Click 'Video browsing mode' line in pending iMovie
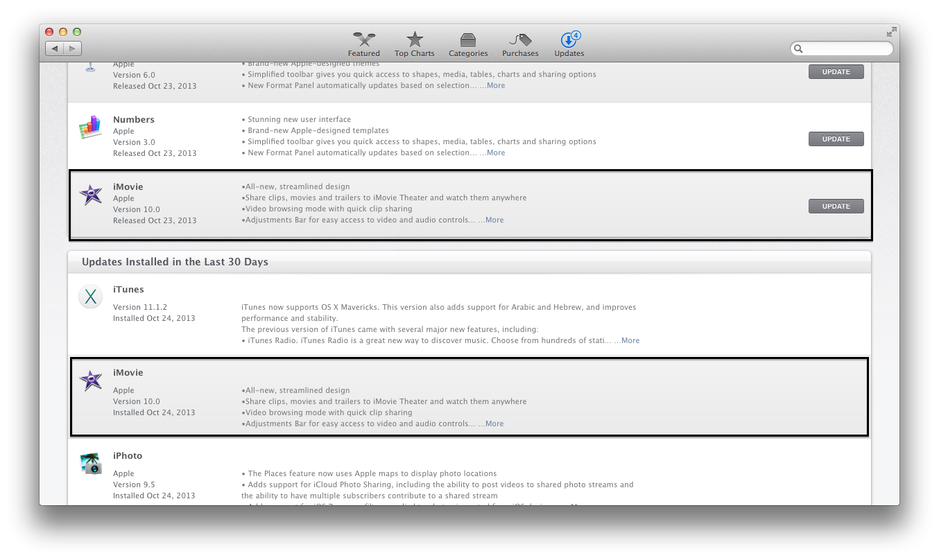This screenshot has height=560, width=939. point(327,209)
